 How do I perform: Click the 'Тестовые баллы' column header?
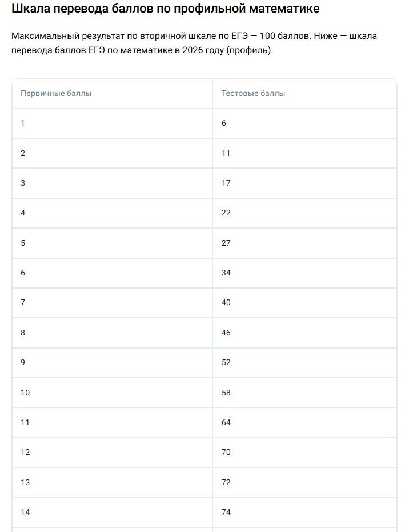click(x=304, y=94)
